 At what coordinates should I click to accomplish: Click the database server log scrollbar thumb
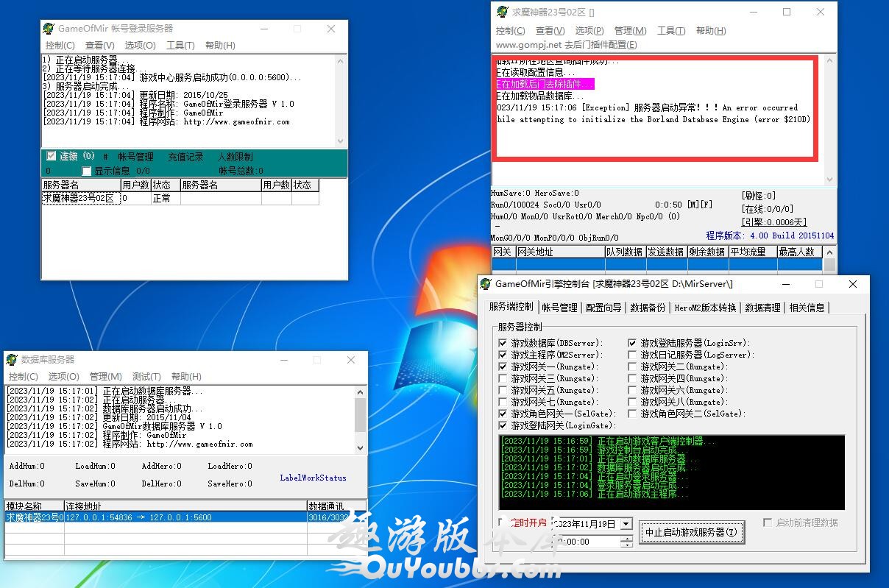tap(360, 415)
